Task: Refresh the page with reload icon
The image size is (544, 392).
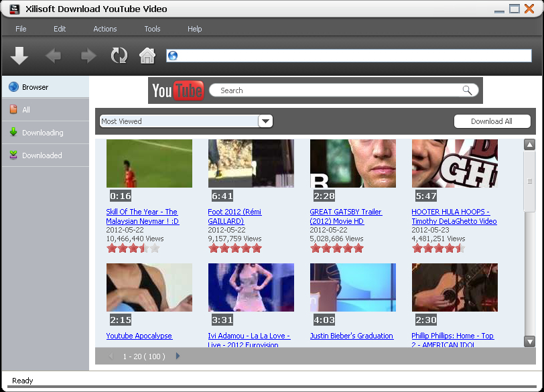Action: pos(119,56)
